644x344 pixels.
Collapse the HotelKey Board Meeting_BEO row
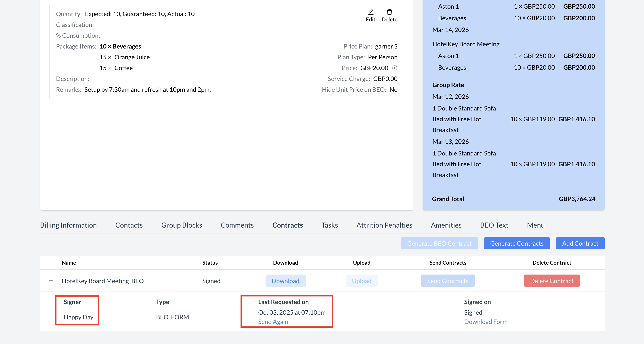point(51,281)
